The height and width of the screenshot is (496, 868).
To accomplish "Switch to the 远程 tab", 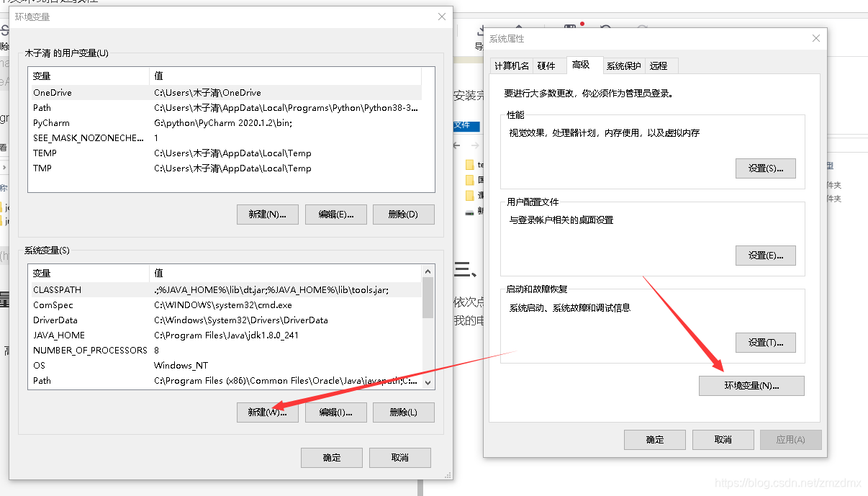I will 660,66.
